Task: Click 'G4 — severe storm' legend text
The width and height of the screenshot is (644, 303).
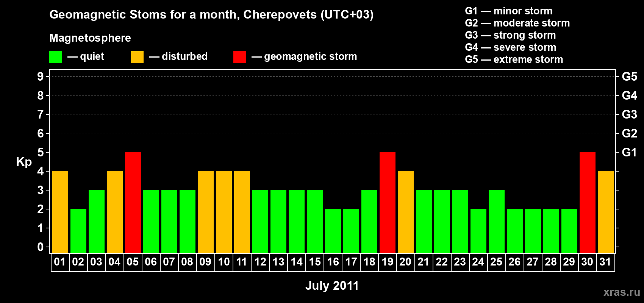Action: [511, 47]
